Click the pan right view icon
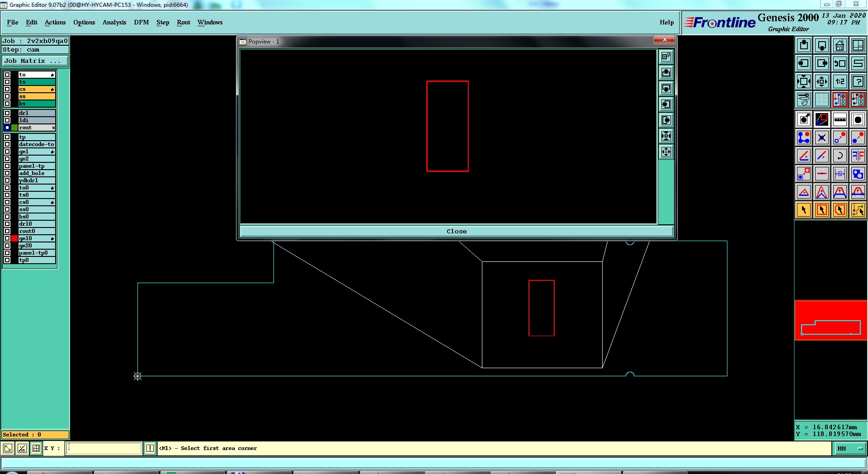Image resolution: width=868 pixels, height=474 pixels. (822, 63)
